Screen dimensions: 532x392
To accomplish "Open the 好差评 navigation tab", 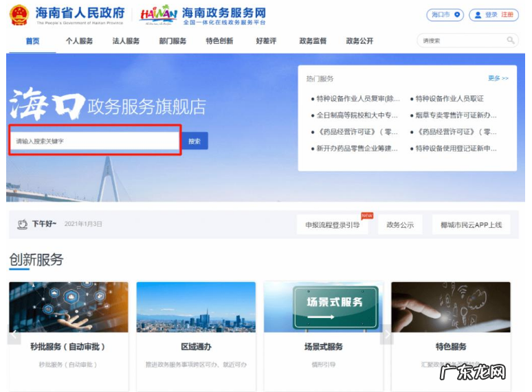I will click(x=266, y=41).
